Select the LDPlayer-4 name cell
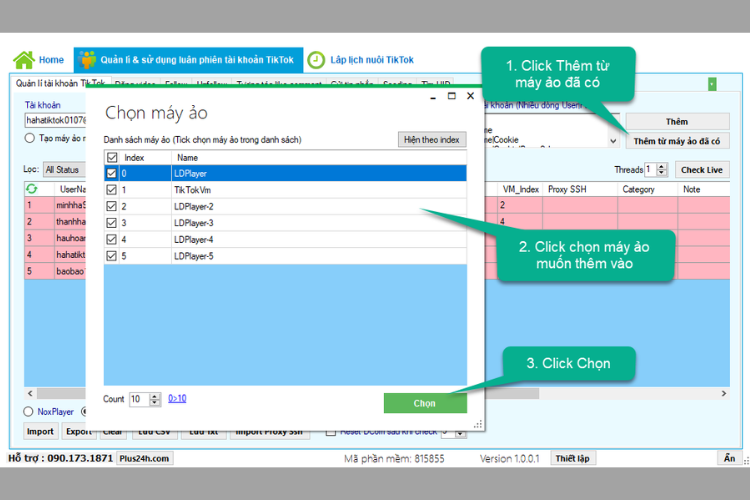Image resolution: width=750 pixels, height=500 pixels. click(x=319, y=239)
